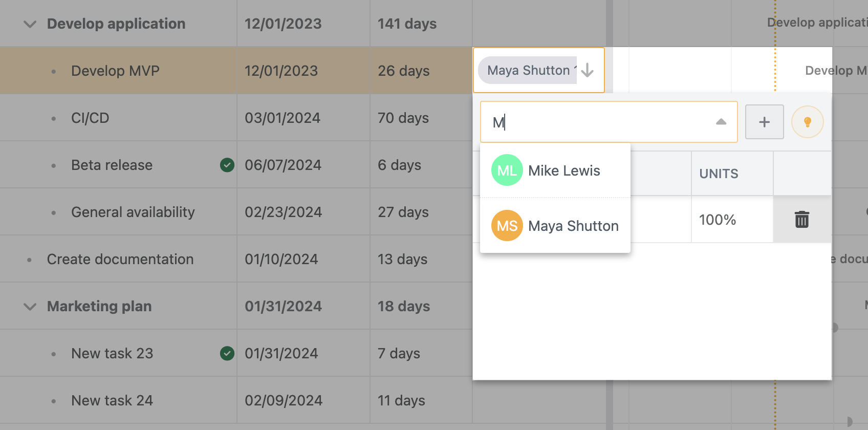
Task: Collapse the Marketing plan task group
Action: tap(30, 307)
